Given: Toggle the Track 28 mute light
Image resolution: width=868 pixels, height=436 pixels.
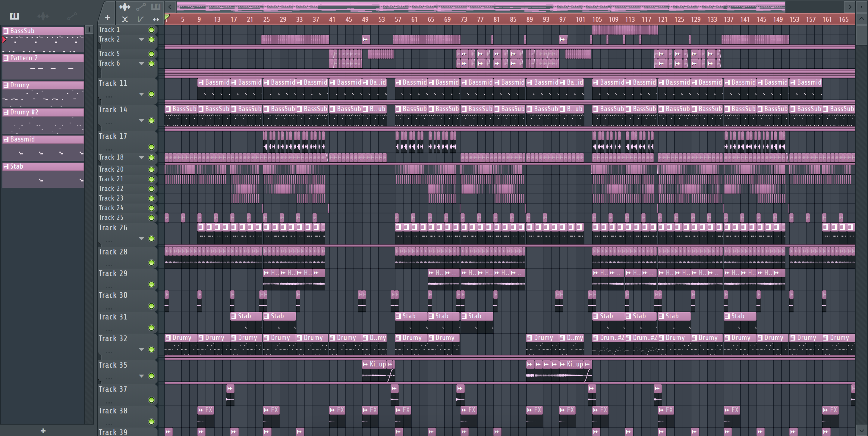Looking at the screenshot, I should [x=152, y=263].
